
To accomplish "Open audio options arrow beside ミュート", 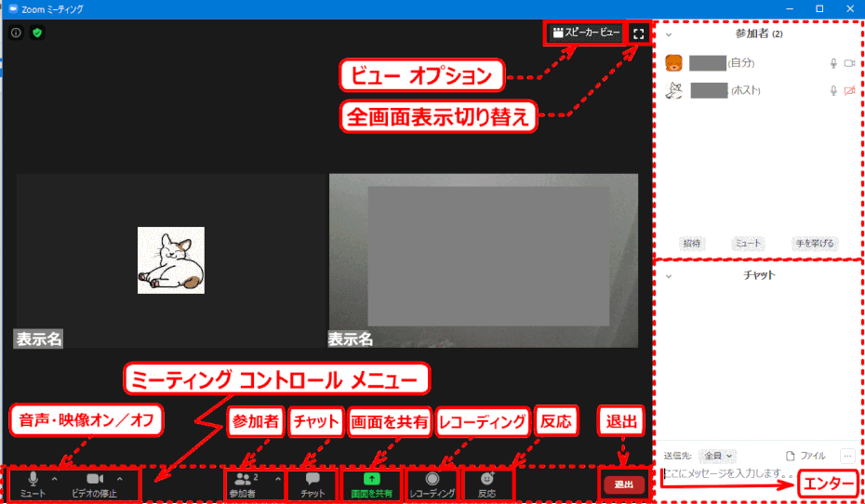I will tap(54, 479).
